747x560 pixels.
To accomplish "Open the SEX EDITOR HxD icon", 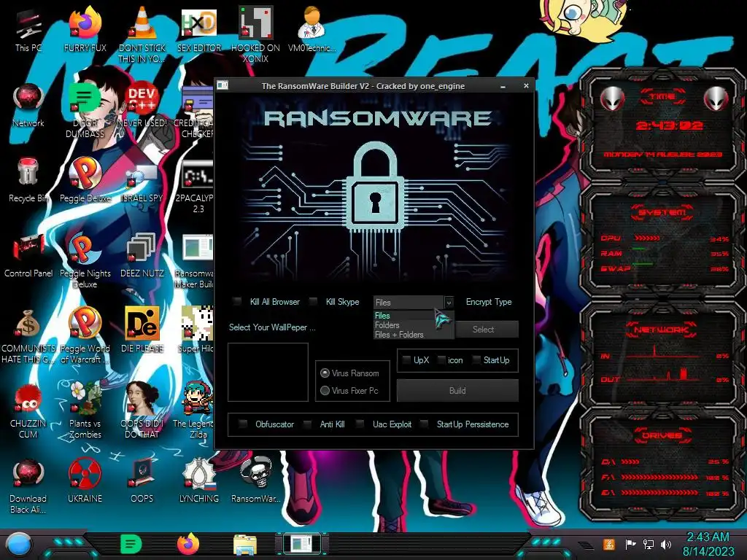I will tap(198, 29).
